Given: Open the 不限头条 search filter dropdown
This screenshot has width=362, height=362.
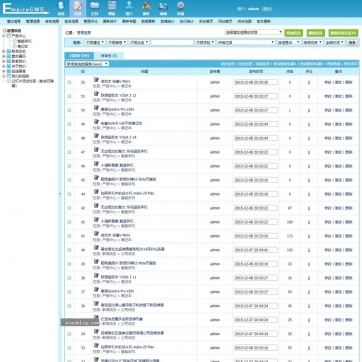Looking at the screenshot, I should (139, 43).
